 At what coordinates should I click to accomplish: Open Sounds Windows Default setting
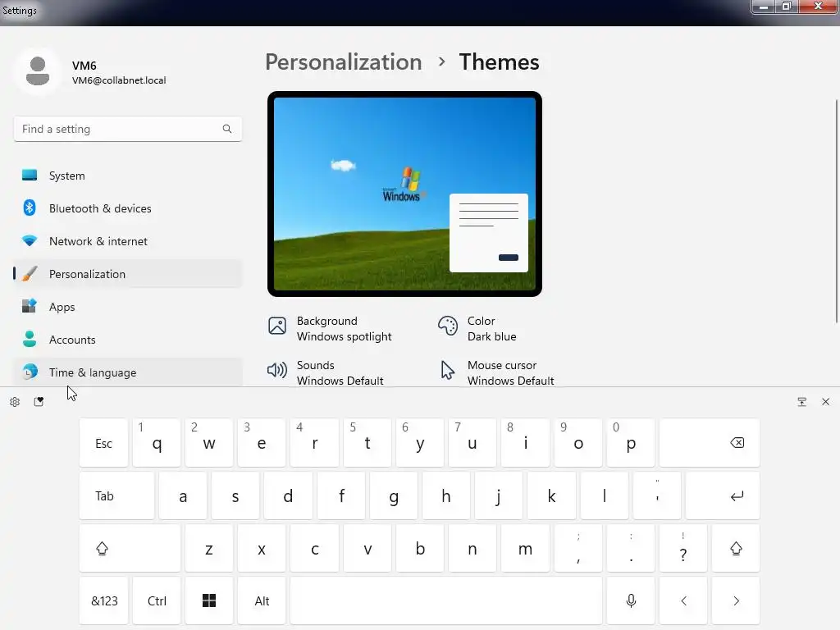coord(326,373)
